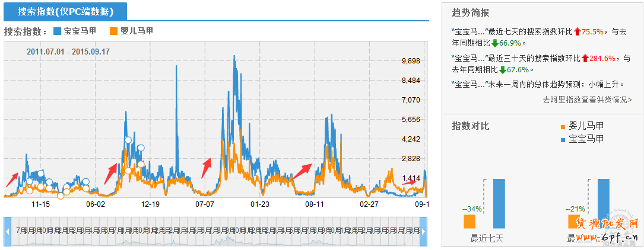Click the 趋势简报 panel heading

[x=470, y=12]
